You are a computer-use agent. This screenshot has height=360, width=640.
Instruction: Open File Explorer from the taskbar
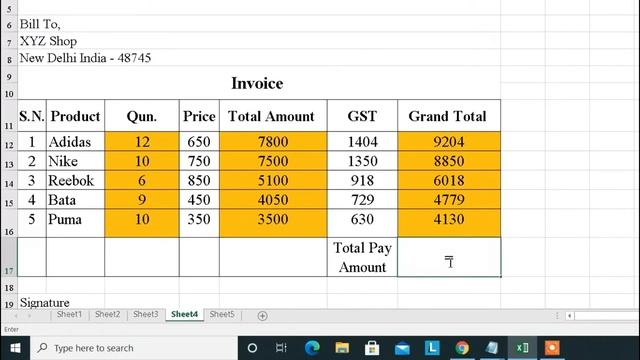pyautogui.click(x=342, y=348)
